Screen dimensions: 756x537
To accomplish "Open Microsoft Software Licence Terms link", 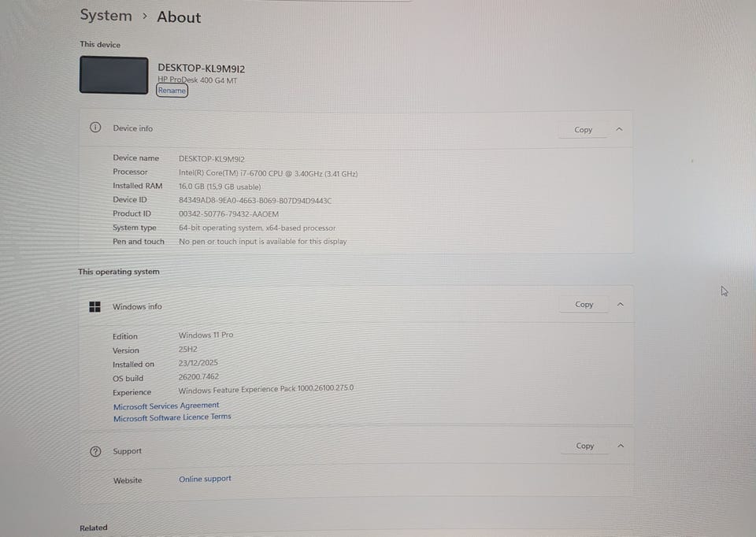I will [x=172, y=417].
